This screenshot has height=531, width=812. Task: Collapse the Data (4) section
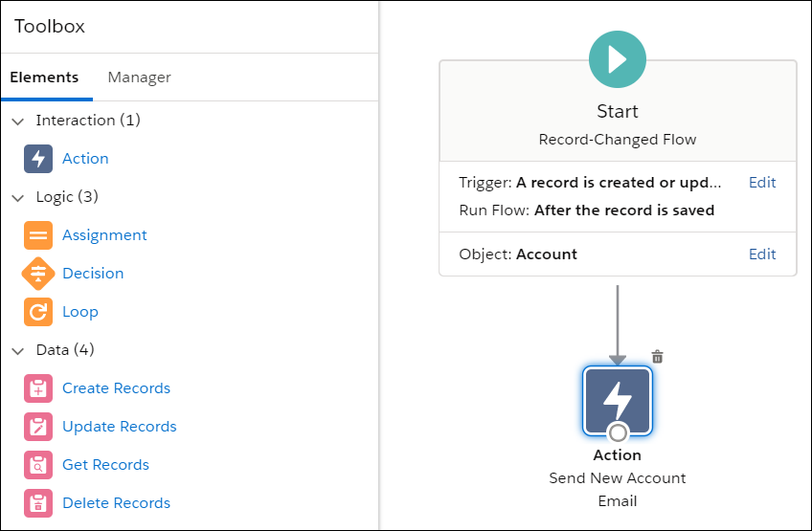point(18,350)
